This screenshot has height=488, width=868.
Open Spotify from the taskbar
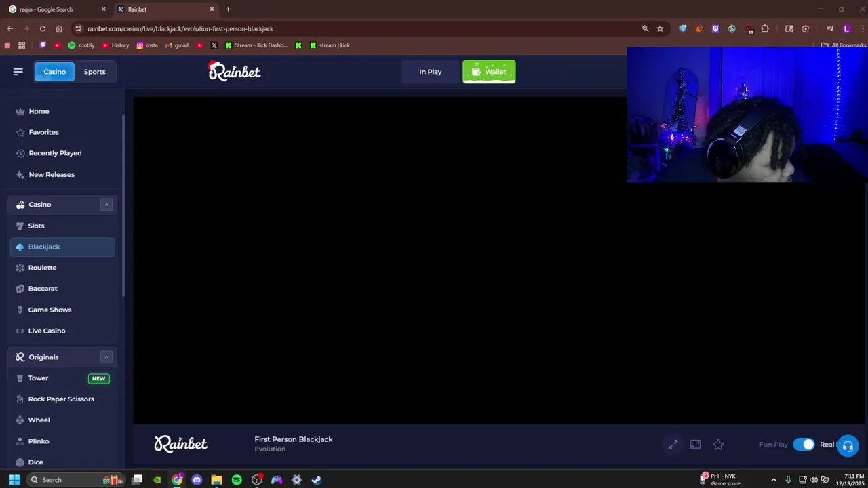tap(237, 480)
